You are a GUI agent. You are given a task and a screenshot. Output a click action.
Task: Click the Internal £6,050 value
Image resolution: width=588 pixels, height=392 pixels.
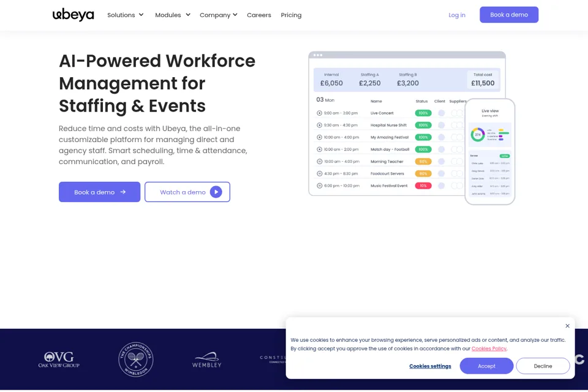331,83
